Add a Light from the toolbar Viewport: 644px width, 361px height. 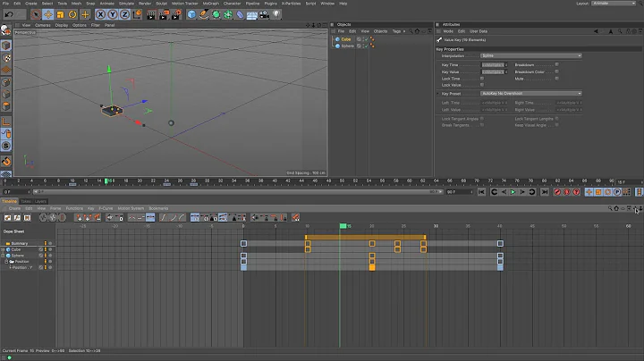point(276,15)
